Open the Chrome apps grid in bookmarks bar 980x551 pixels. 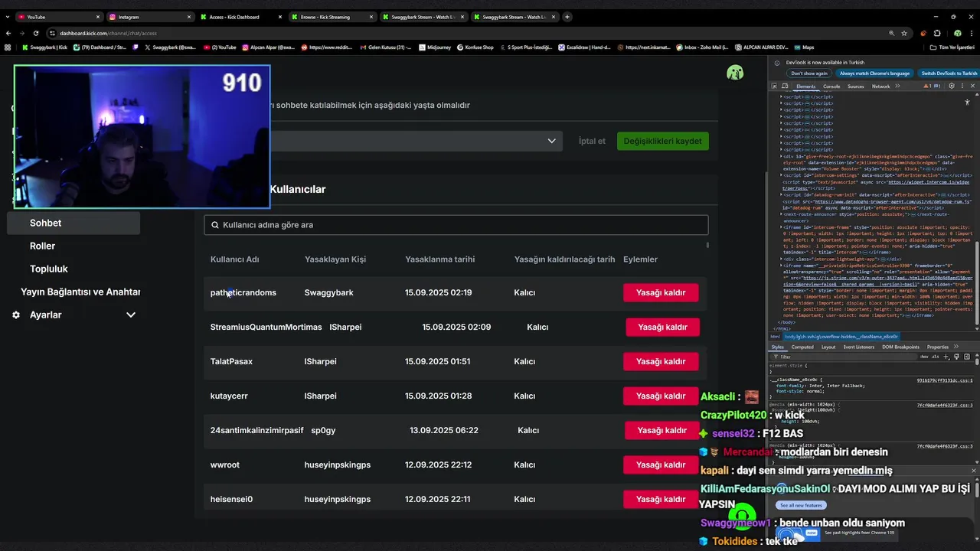[x=8, y=47]
